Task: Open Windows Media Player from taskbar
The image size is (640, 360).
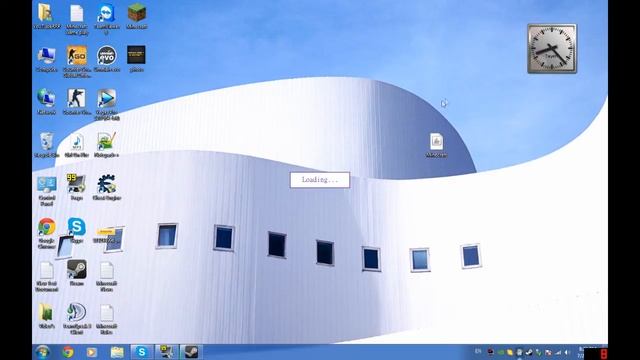Action: (92, 352)
